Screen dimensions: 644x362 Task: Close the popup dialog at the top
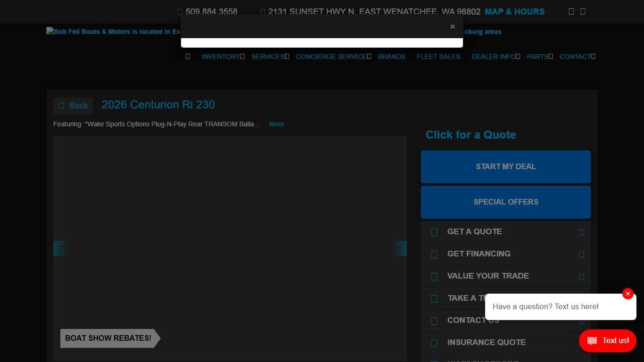452,27
